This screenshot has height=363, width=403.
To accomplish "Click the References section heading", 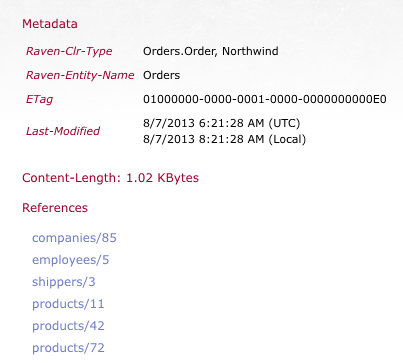I will (x=55, y=208).
